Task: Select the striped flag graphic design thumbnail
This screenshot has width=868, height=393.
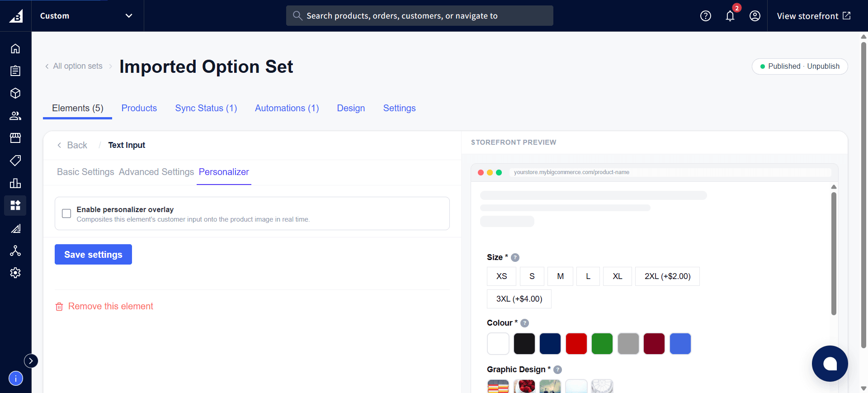Action: click(498, 387)
